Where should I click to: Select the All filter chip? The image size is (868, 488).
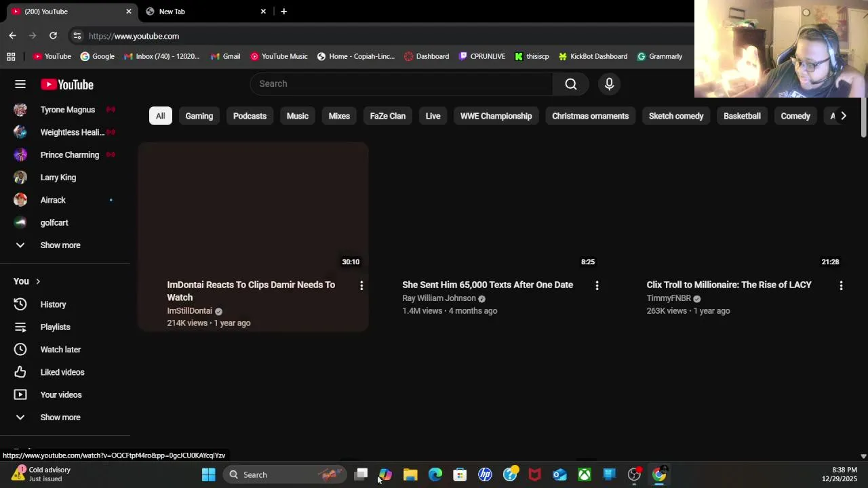coord(161,116)
